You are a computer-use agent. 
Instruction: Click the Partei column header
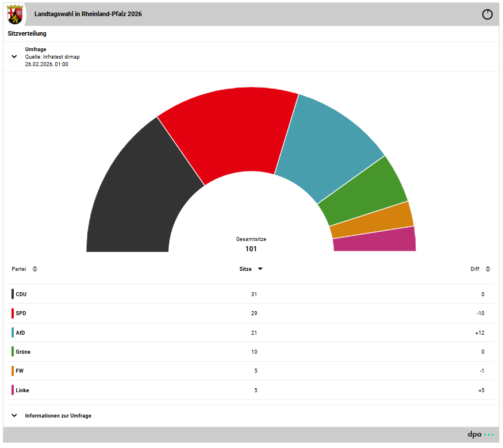tap(19, 269)
